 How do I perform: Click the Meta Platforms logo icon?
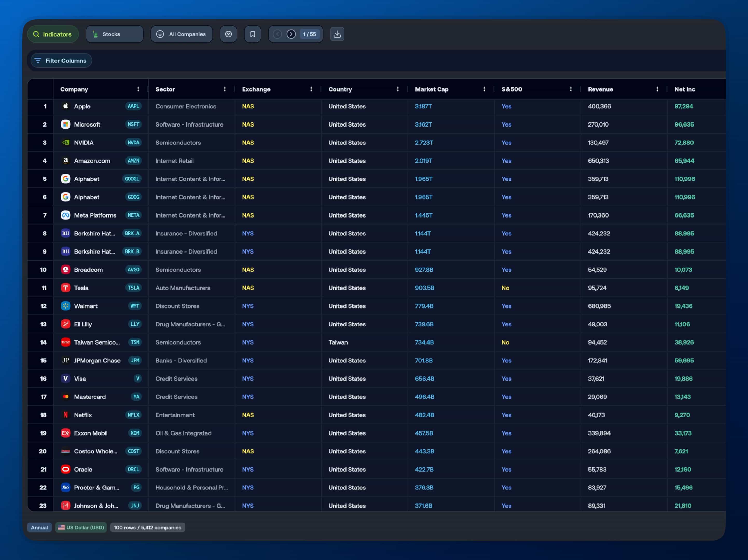pyautogui.click(x=66, y=215)
